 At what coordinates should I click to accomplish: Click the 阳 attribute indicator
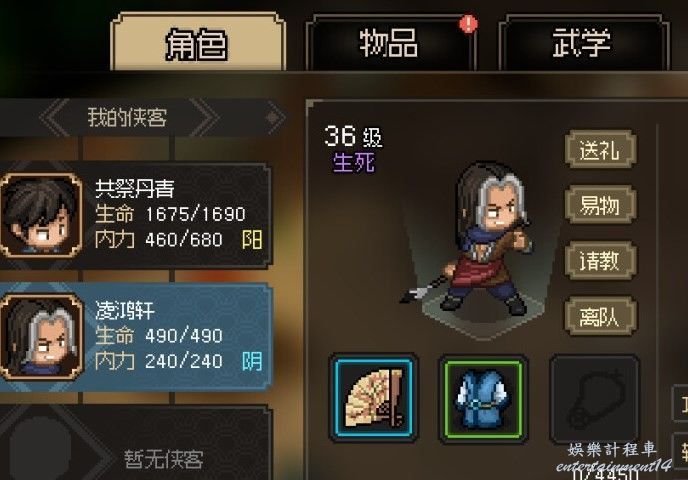tap(252, 240)
